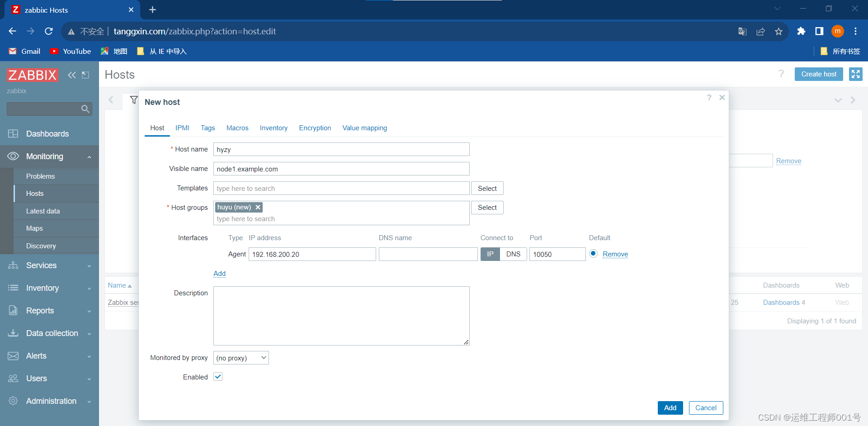Click the Add button to save host
This screenshot has width=868, height=426.
tap(670, 408)
